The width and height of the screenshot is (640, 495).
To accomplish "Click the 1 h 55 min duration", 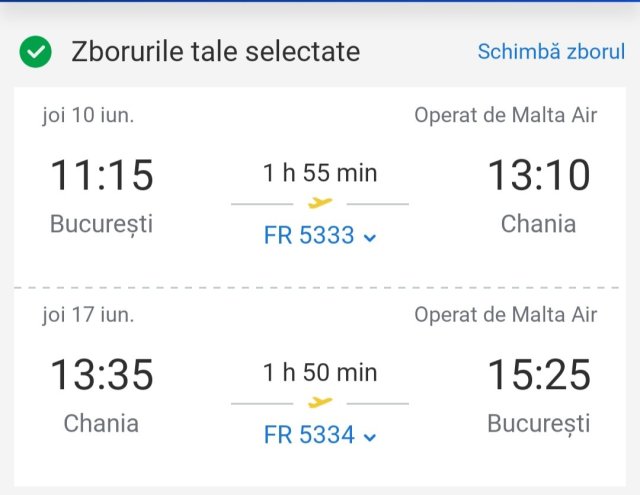I will point(320,173).
